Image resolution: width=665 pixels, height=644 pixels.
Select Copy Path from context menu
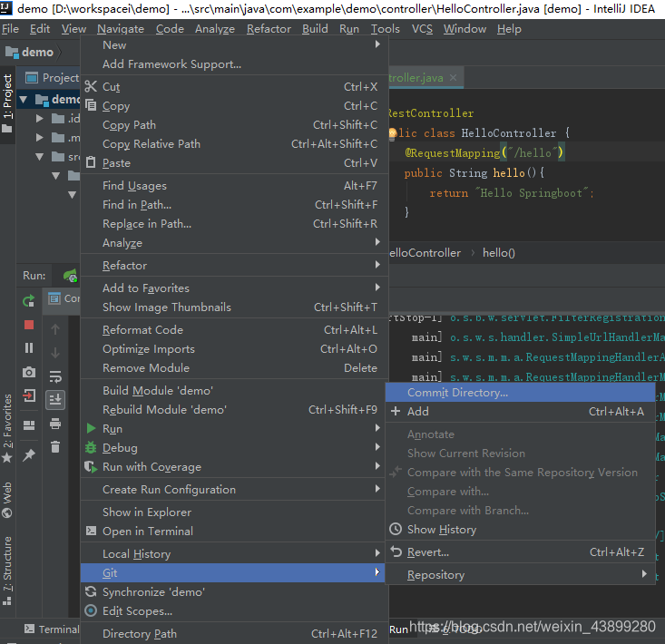234,125
